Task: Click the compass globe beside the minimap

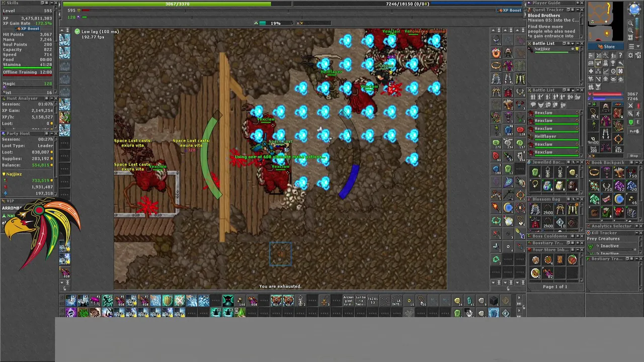Action: coord(634,9)
